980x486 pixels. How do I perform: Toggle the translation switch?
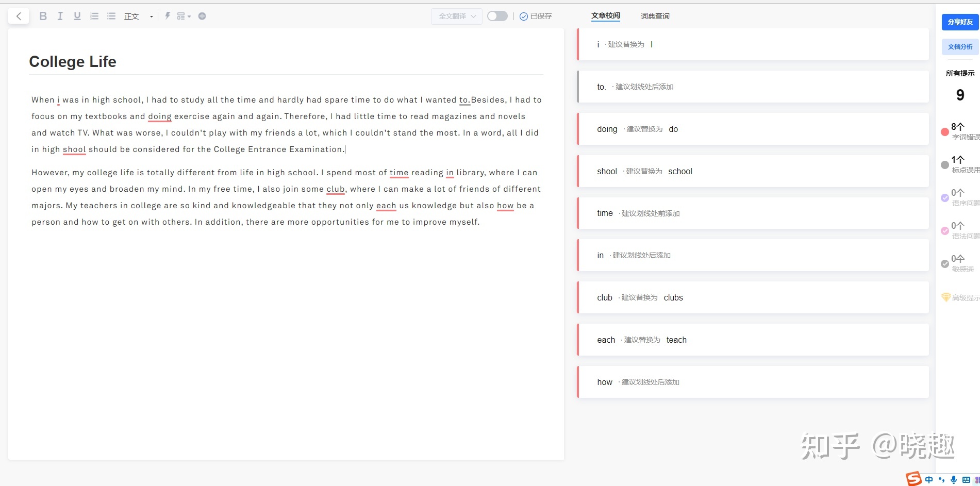pyautogui.click(x=497, y=16)
